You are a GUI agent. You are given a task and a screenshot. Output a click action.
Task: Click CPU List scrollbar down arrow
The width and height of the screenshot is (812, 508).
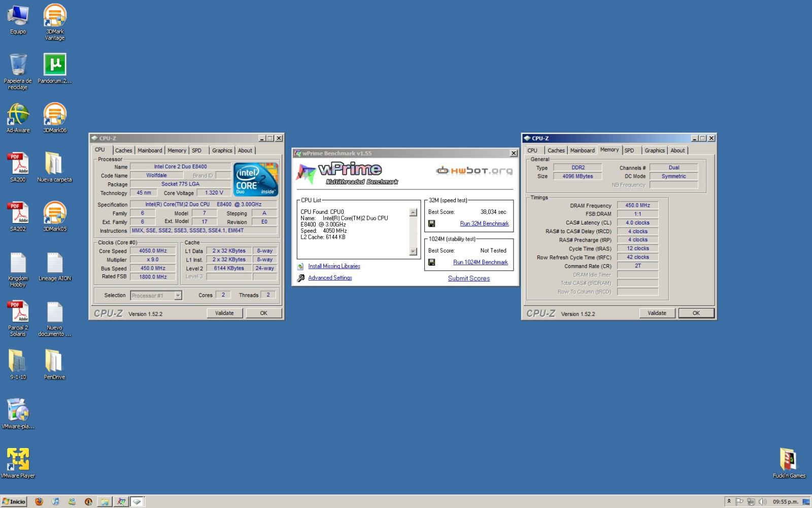(413, 251)
